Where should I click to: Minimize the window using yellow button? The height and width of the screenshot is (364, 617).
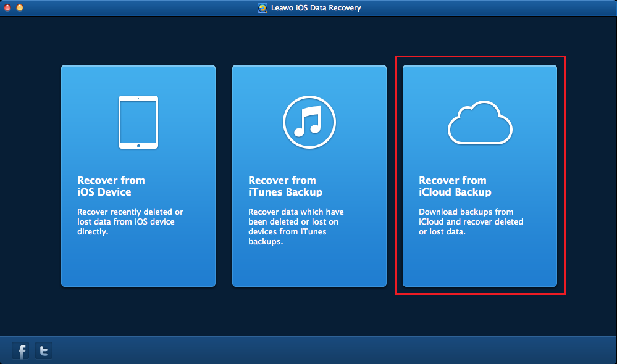pos(20,8)
